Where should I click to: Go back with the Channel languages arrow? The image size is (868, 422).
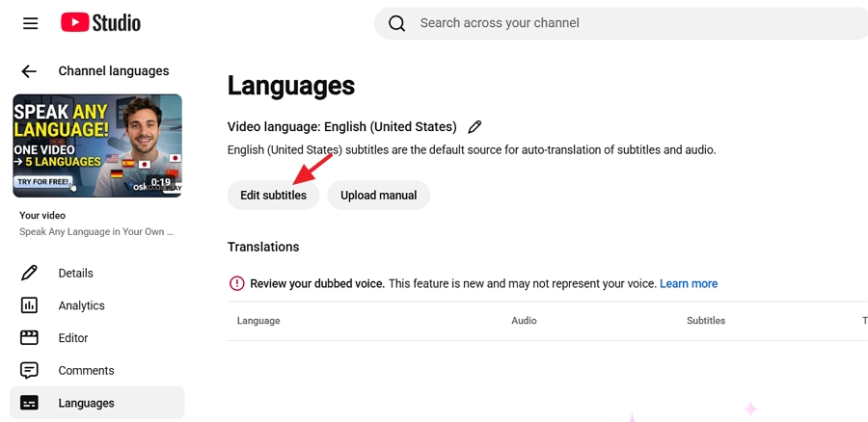tap(29, 71)
